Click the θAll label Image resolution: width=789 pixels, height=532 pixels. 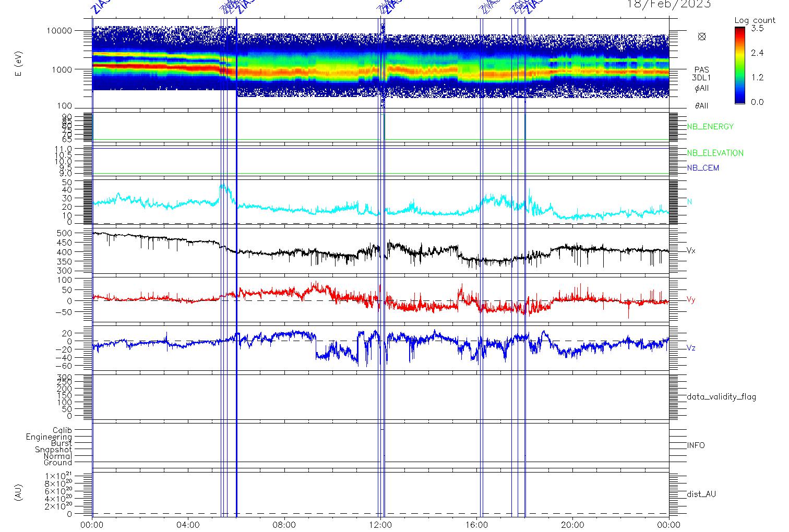coord(701,106)
